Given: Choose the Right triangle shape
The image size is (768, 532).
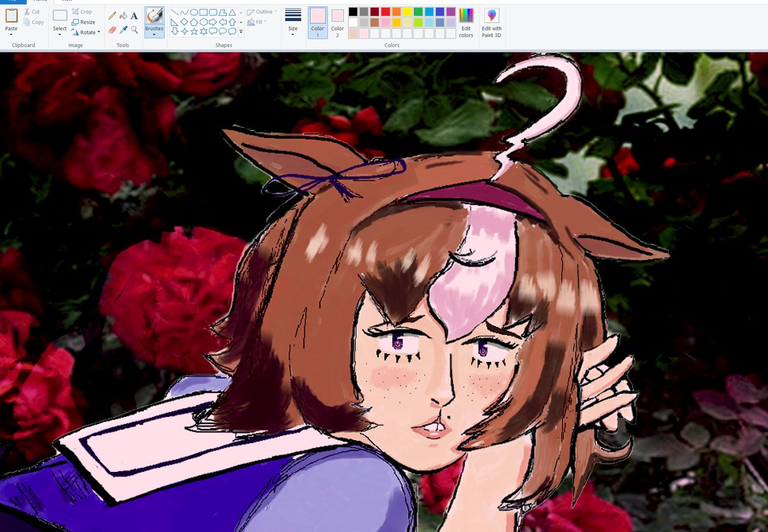Looking at the screenshot, I should [175, 22].
